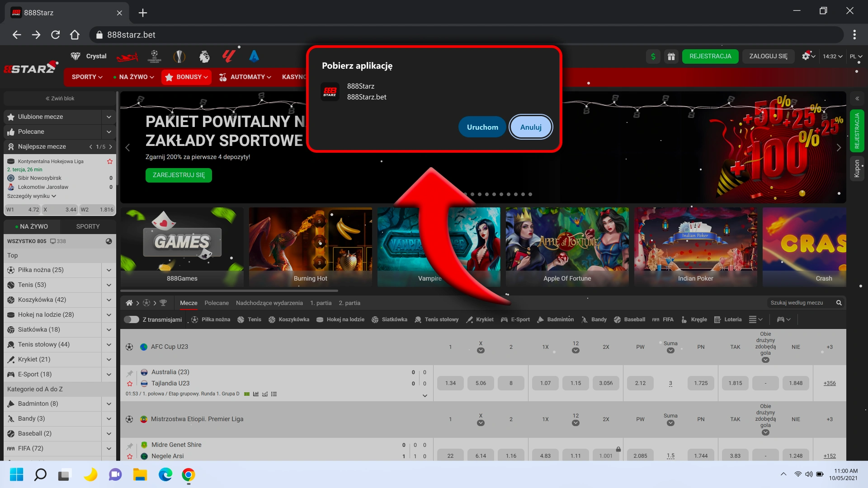868x488 pixels.
Task: Click the ZAREJESTRUJ SIĘ banner button
Action: pyautogui.click(x=179, y=175)
